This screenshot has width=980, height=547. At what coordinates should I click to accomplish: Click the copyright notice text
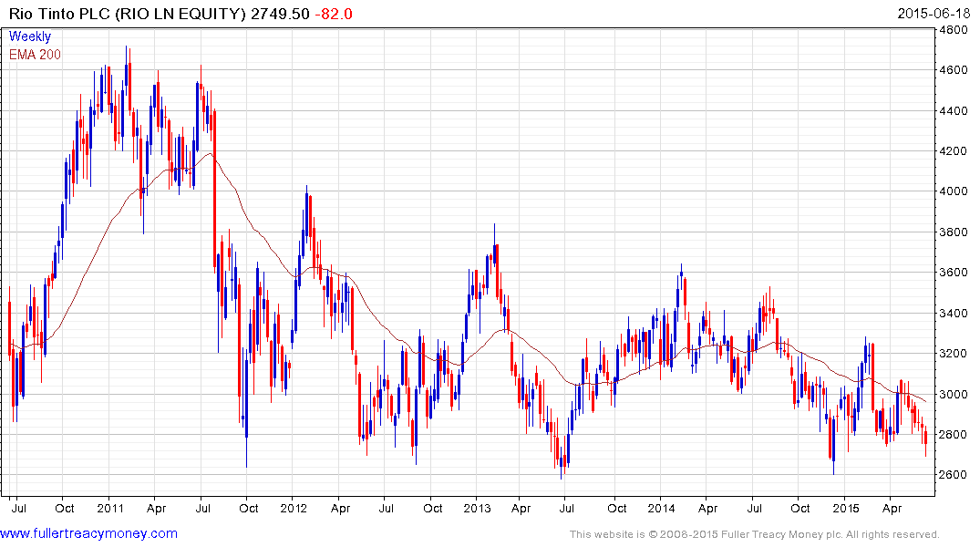755,534
